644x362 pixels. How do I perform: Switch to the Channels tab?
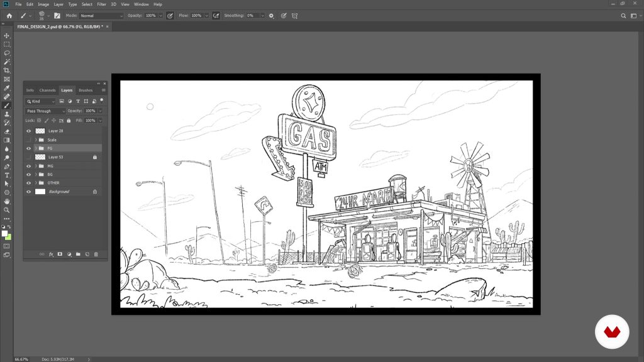point(47,90)
